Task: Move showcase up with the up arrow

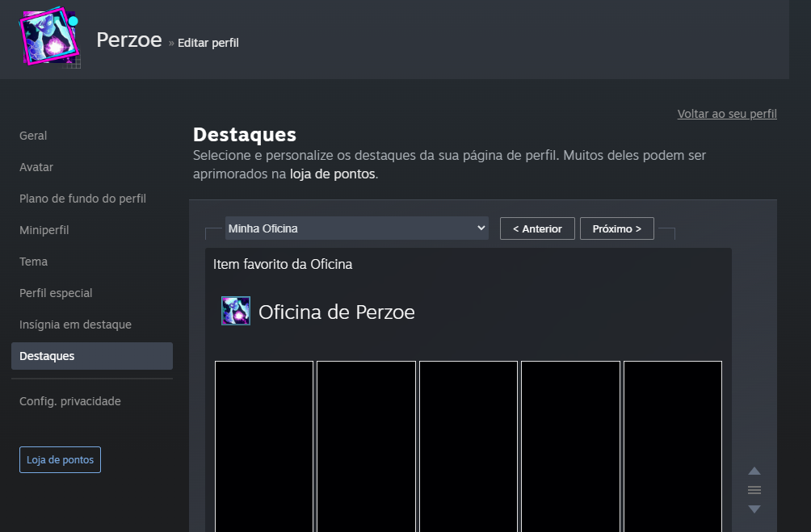Action: (754, 471)
